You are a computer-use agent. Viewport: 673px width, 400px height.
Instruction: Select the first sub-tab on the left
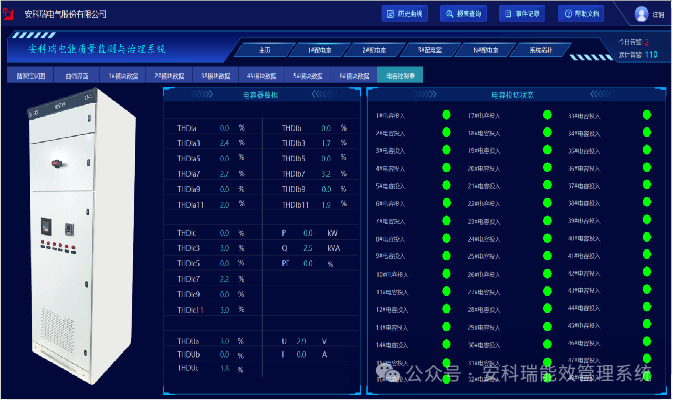pos(30,76)
